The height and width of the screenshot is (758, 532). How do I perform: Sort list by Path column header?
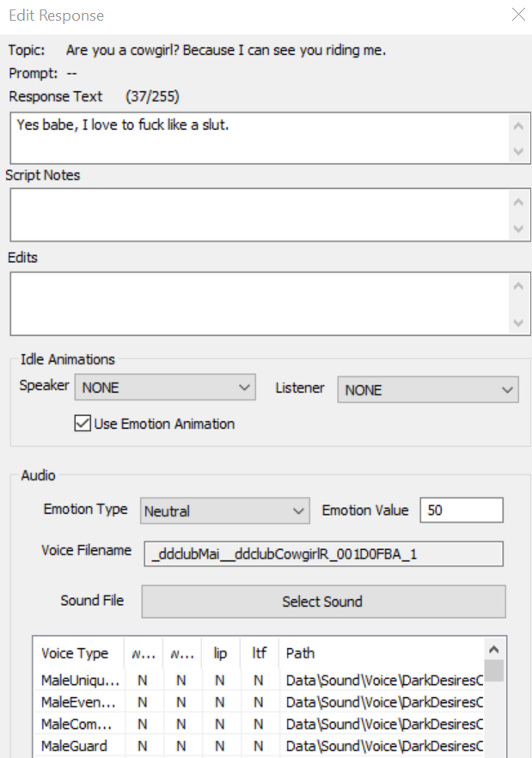(382, 653)
